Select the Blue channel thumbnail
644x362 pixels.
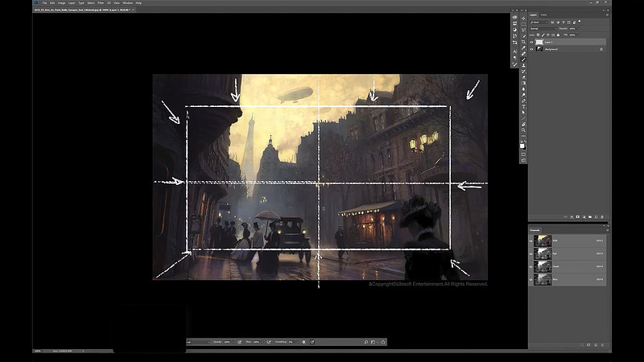(x=543, y=278)
